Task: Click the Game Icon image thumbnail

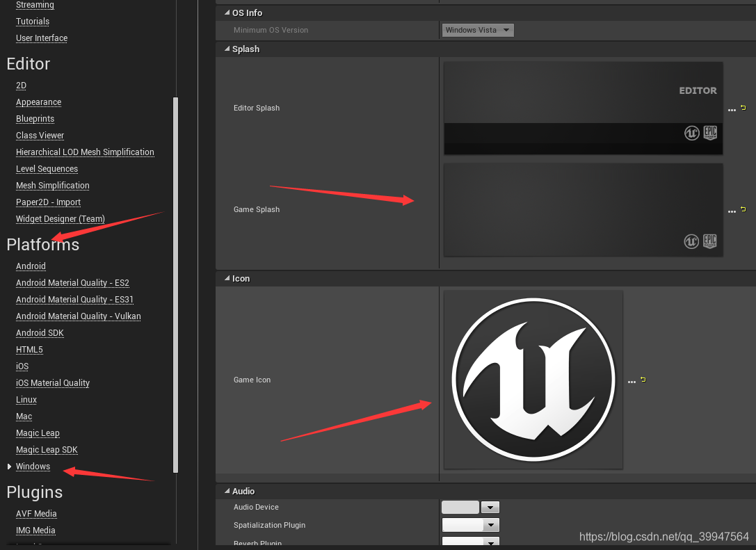Action: 533,380
